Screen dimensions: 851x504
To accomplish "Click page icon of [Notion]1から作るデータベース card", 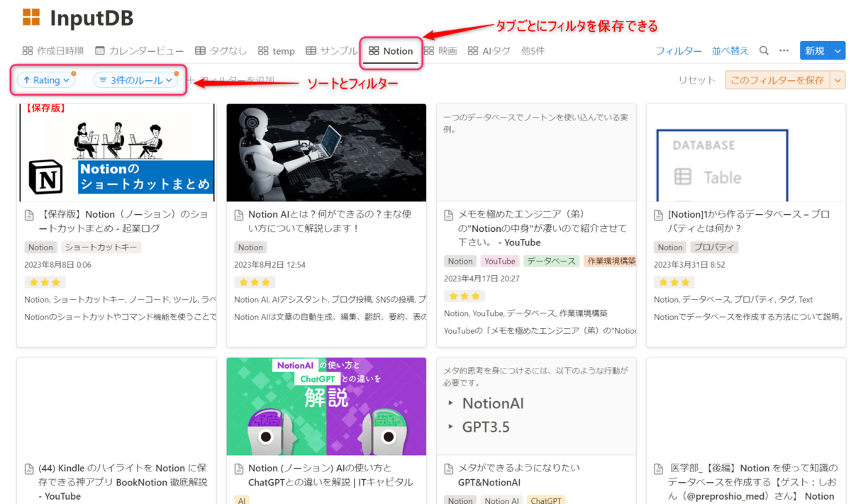I will click(x=659, y=215).
